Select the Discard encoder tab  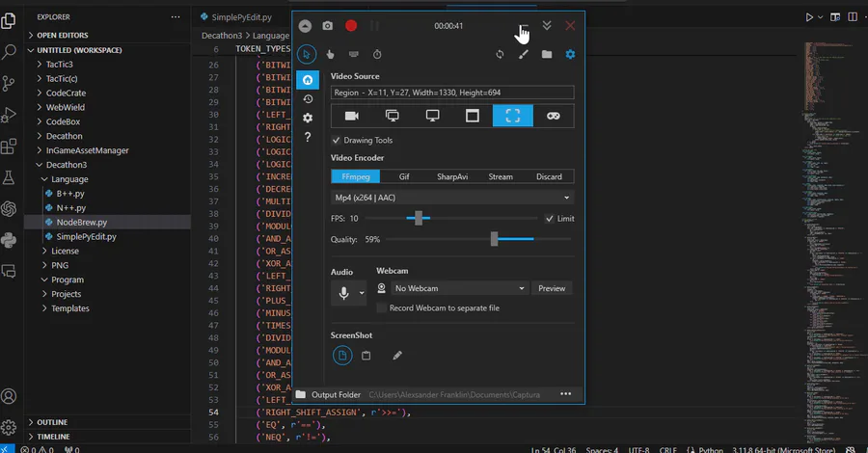tap(549, 176)
